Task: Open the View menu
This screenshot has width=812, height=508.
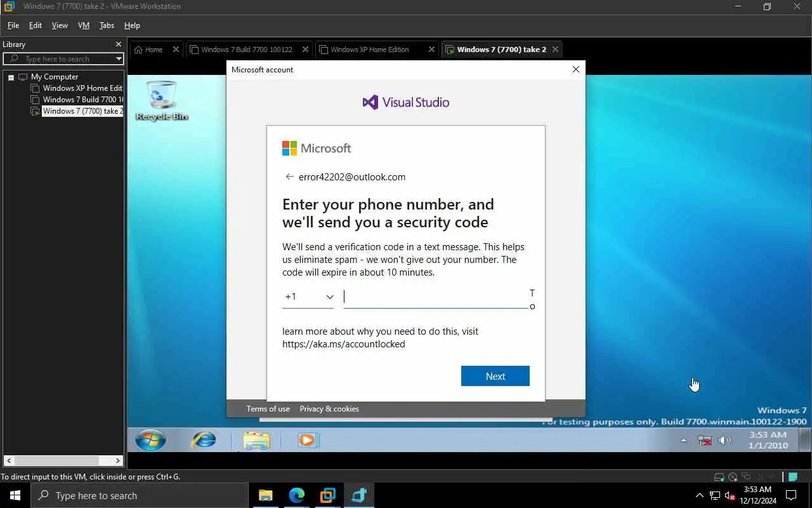Action: coord(60,25)
